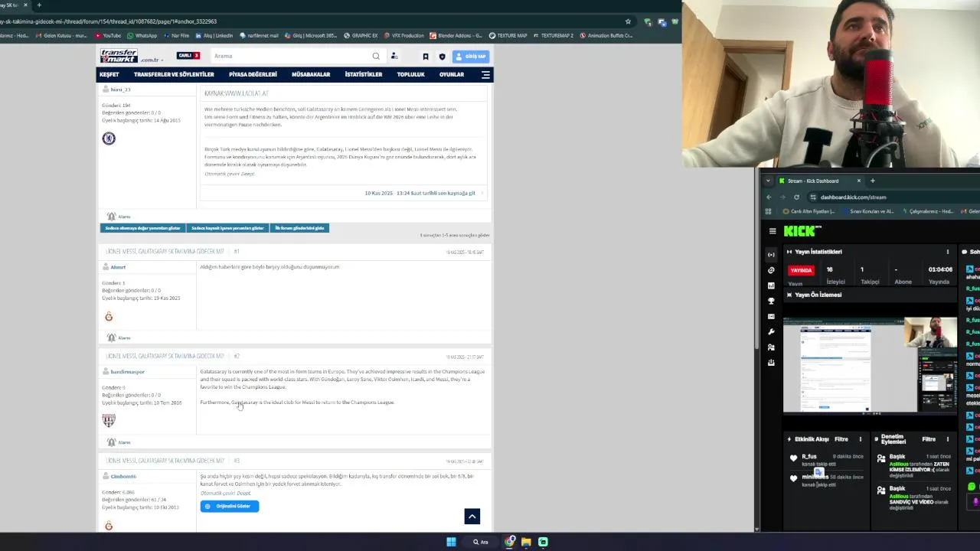Click the CANLI live scores button
This screenshot has width=980, height=551.
188,55
